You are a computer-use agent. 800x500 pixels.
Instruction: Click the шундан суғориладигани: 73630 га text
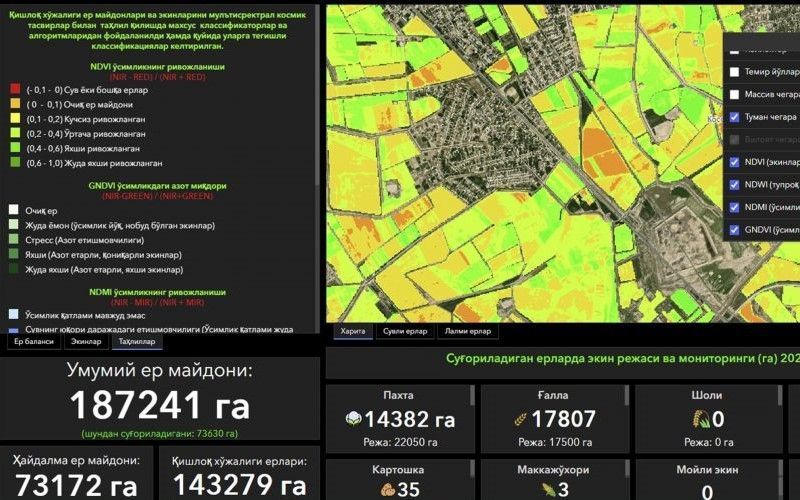coord(160,434)
